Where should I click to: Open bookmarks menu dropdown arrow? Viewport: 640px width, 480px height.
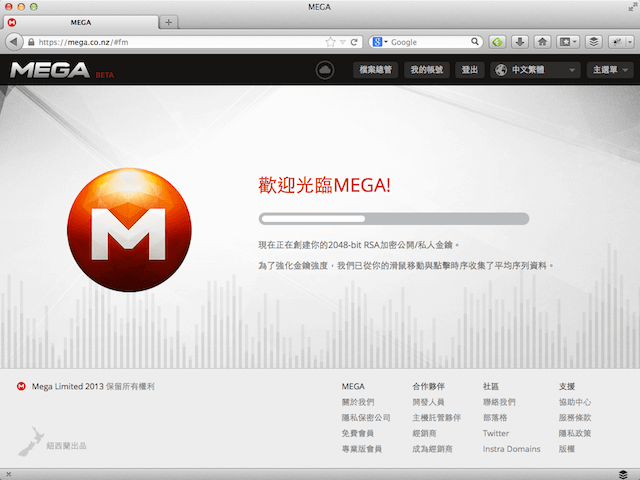pyautogui.click(x=575, y=42)
